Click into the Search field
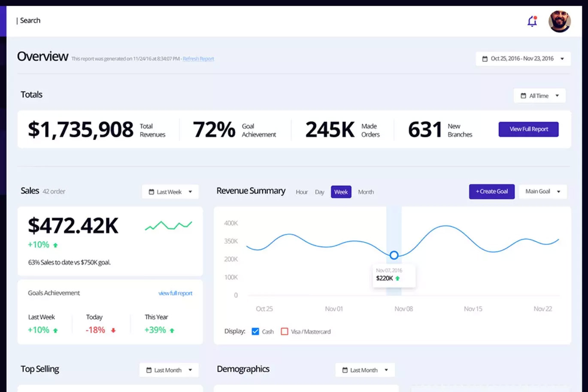The height and width of the screenshot is (392, 588). [x=30, y=21]
